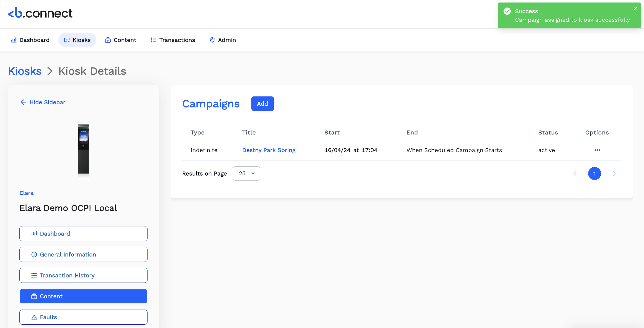Open General Information section
The image size is (644, 328).
click(83, 254)
